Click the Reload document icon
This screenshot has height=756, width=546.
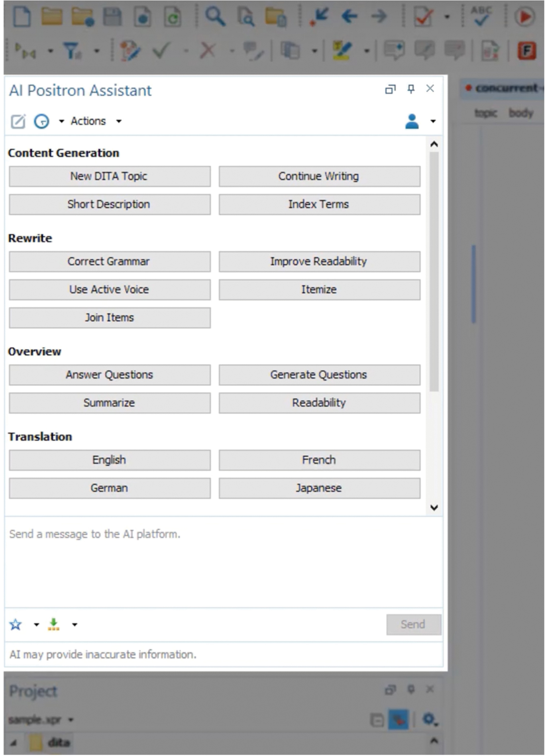pyautogui.click(x=173, y=17)
